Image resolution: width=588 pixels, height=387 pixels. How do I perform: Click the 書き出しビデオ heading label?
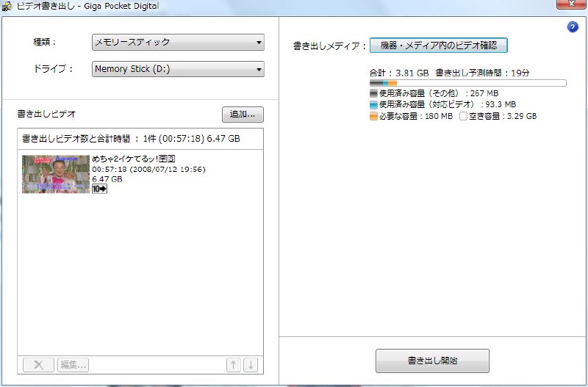(x=46, y=114)
